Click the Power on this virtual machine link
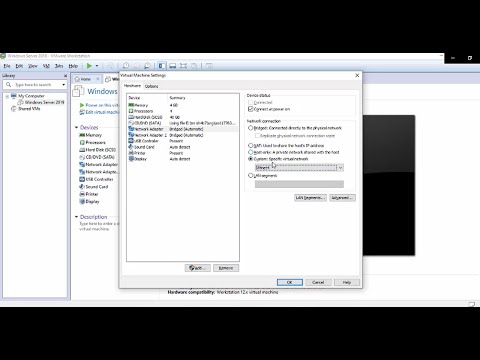The height and width of the screenshot is (360, 480). point(102,105)
